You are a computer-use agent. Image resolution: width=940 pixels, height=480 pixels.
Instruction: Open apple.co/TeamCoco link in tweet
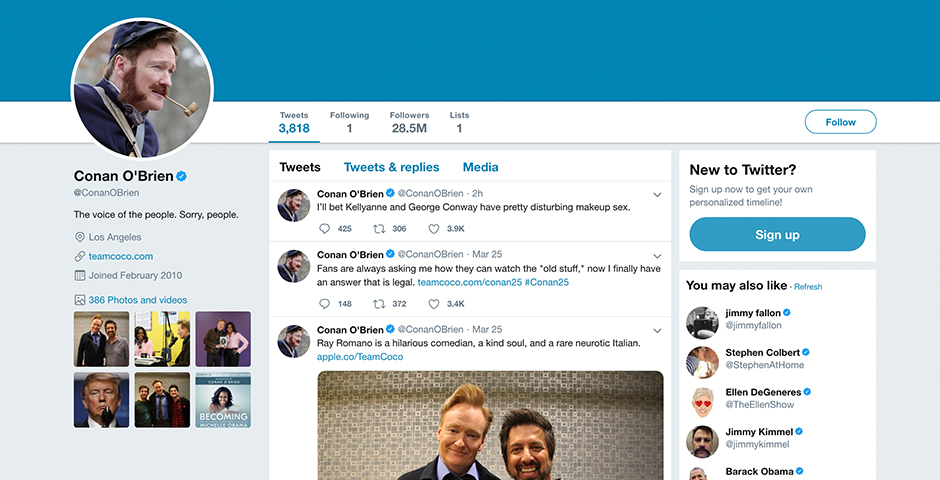(x=360, y=357)
